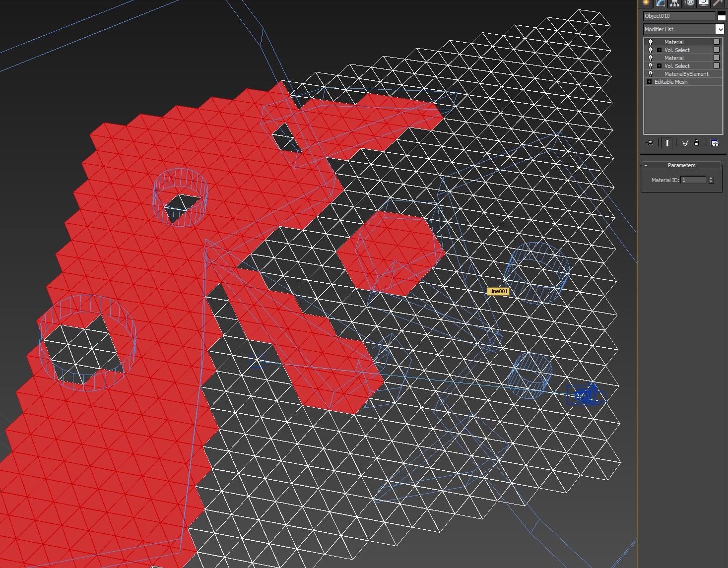Click the gray square beside the upper Vol. Select
This screenshot has width=728, height=568.
point(717,50)
